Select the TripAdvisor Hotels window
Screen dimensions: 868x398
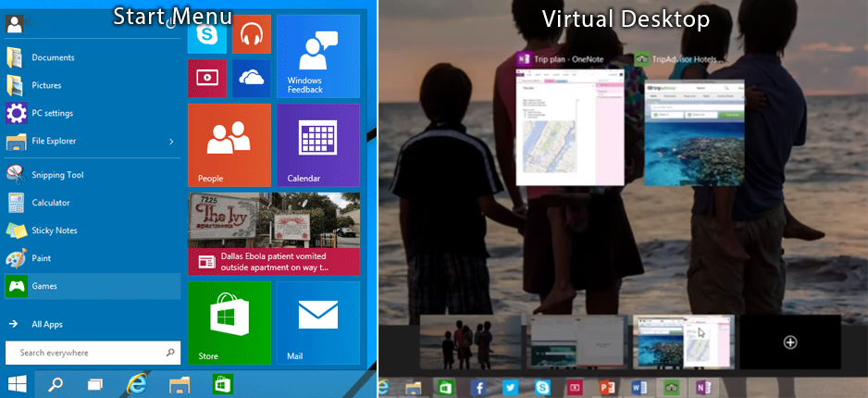(694, 132)
